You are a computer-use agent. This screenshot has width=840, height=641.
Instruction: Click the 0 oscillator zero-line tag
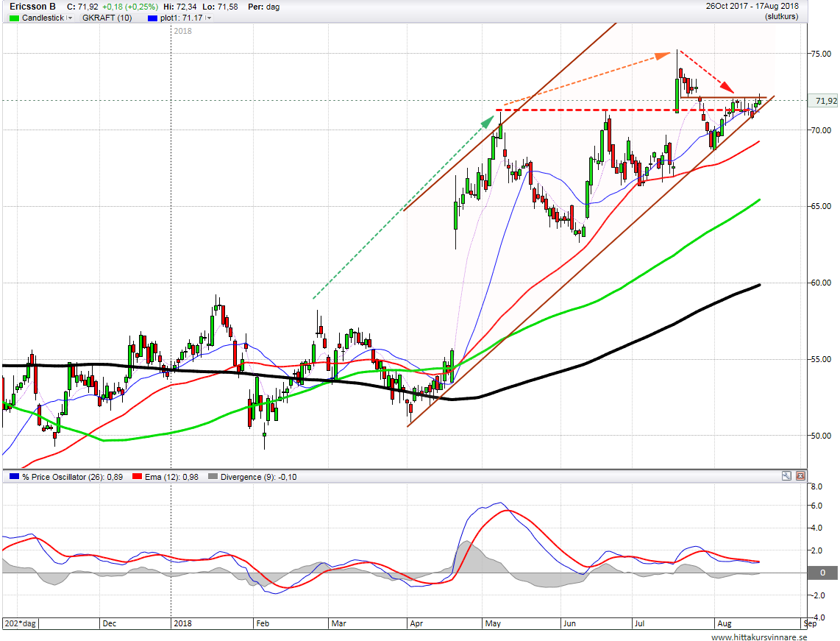pyautogui.click(x=823, y=573)
